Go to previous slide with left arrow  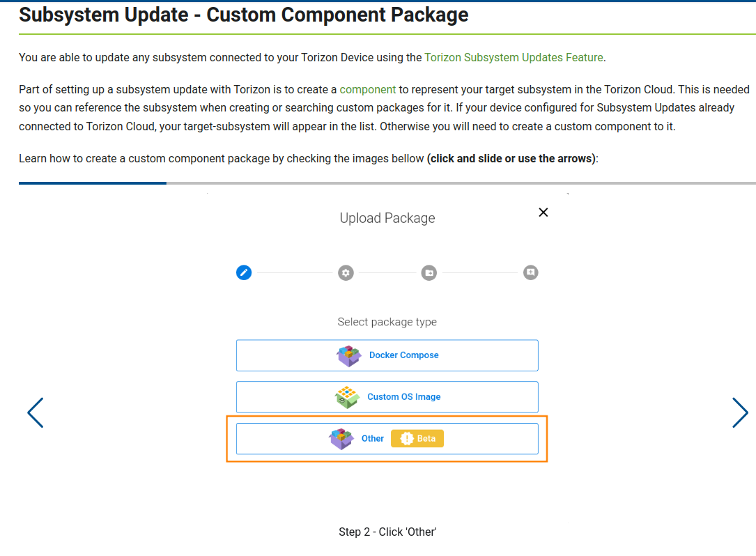click(36, 412)
